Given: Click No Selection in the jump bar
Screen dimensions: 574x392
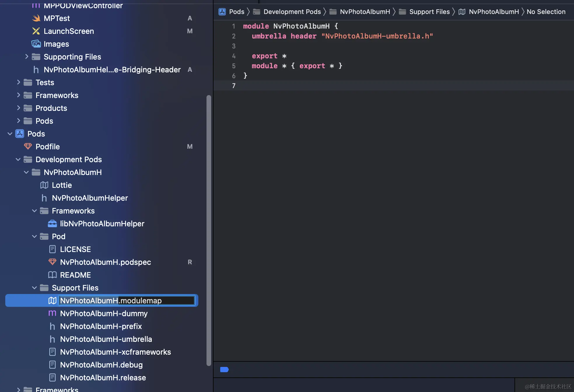Looking at the screenshot, I should click(546, 12).
